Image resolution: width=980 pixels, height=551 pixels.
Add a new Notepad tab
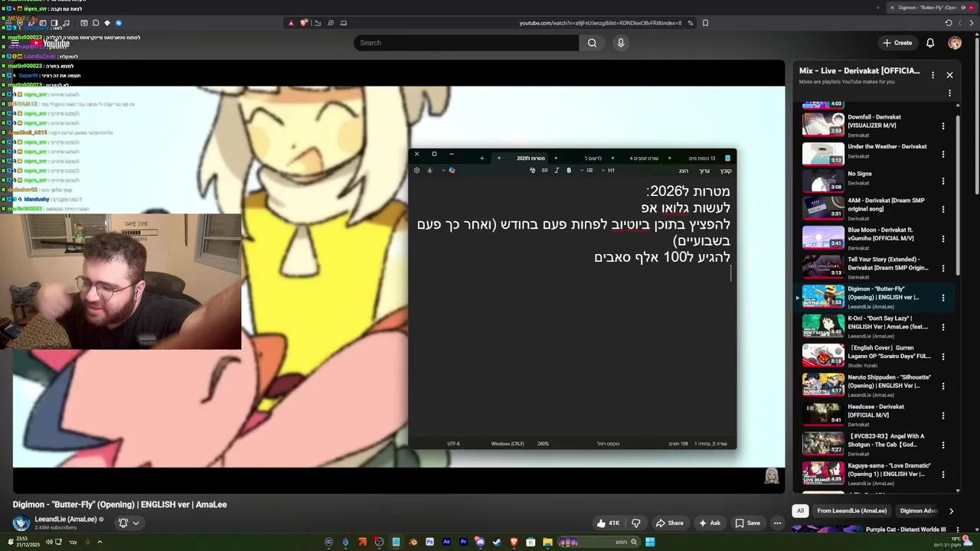(482, 158)
